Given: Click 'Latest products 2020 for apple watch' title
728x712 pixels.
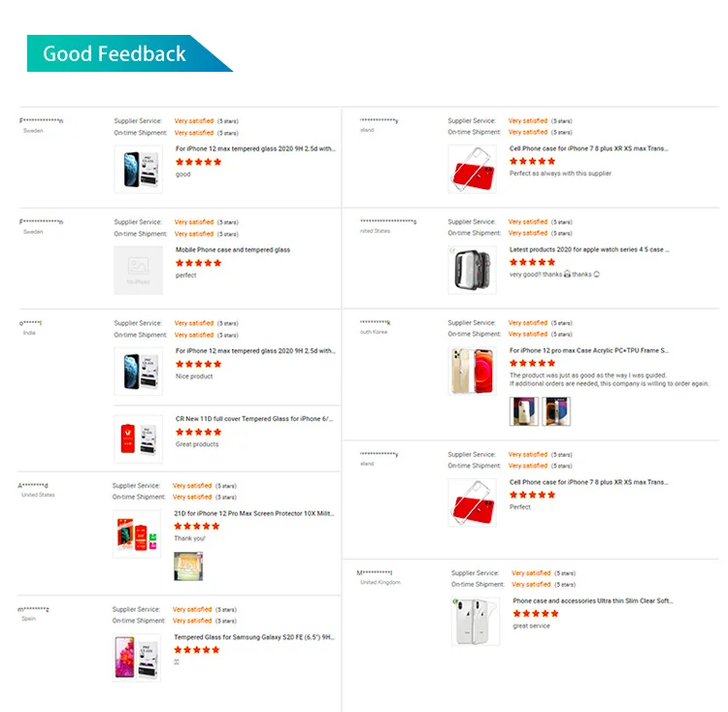Looking at the screenshot, I should coord(588,249).
